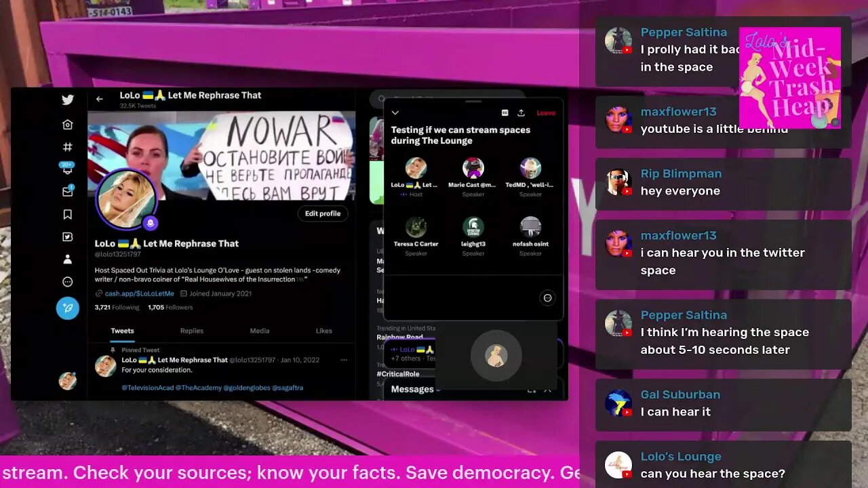Switch to the Replies tab
This screenshot has height=488, width=868.
click(192, 331)
